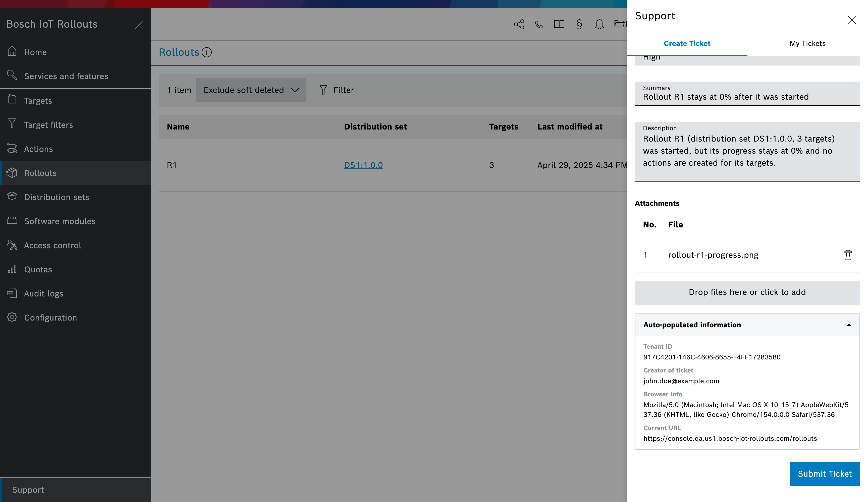This screenshot has height=502, width=868.
Task: Switch to the Create Ticket tab
Action: (x=687, y=43)
